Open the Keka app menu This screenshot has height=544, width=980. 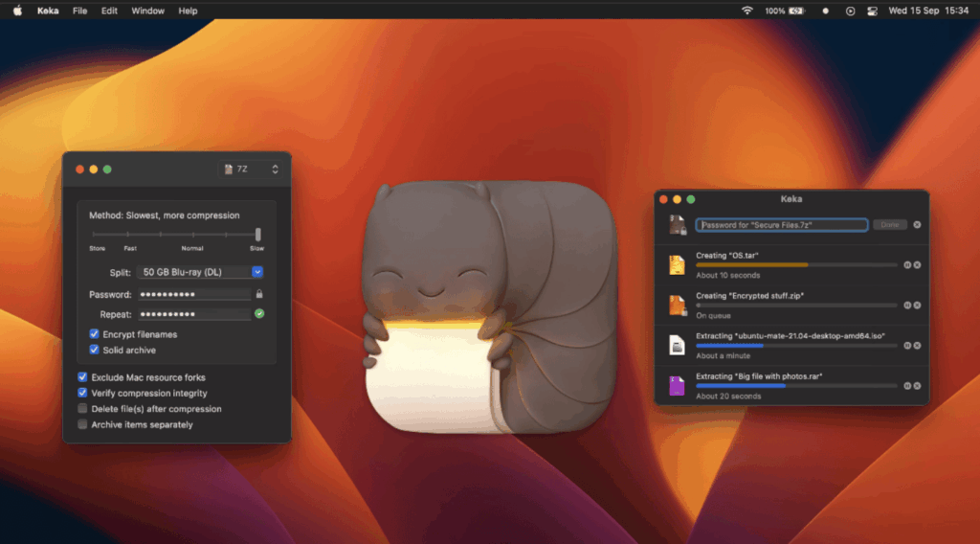48,11
